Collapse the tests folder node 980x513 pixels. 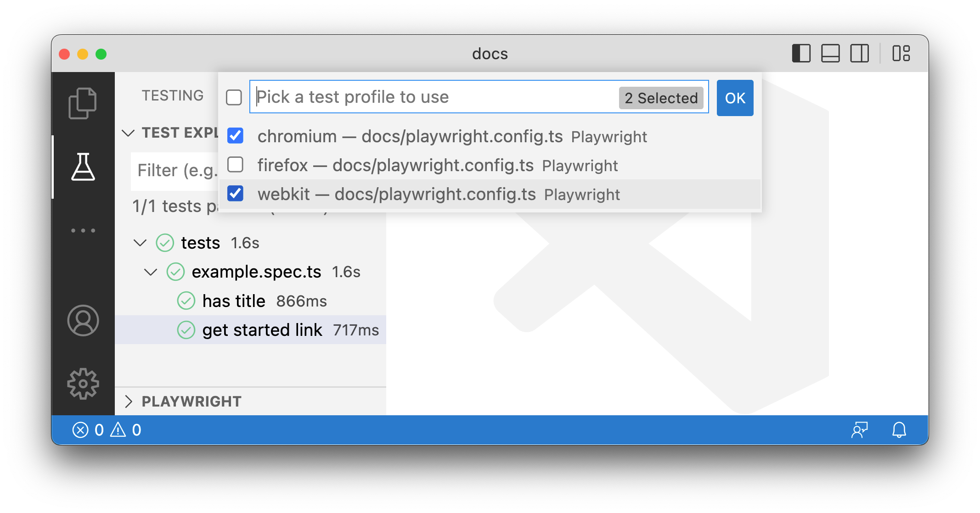click(140, 243)
